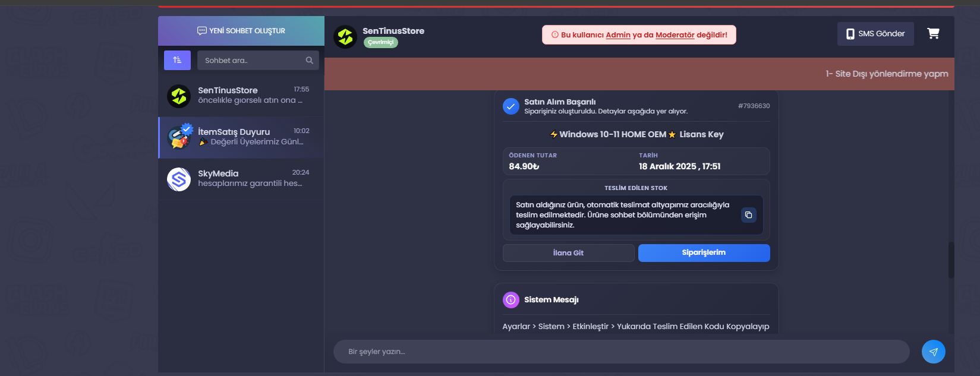Click the İlana Git button
The width and height of the screenshot is (980, 376).
pyautogui.click(x=569, y=253)
